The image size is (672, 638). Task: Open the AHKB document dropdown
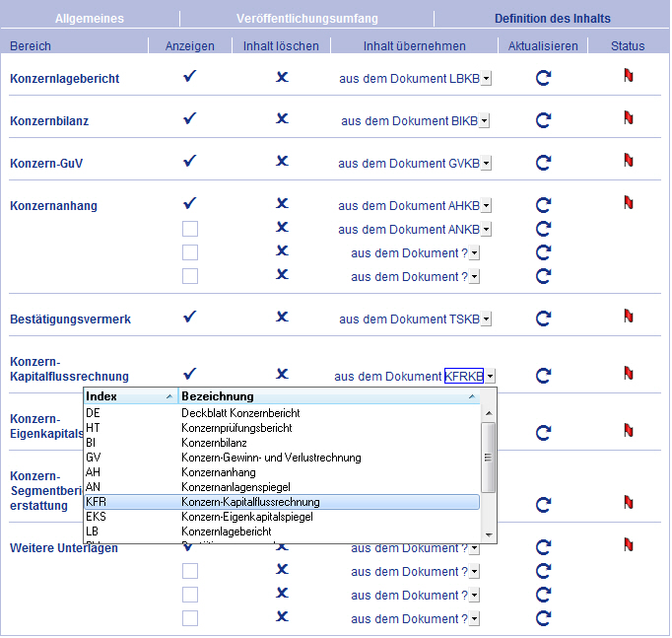tap(486, 206)
